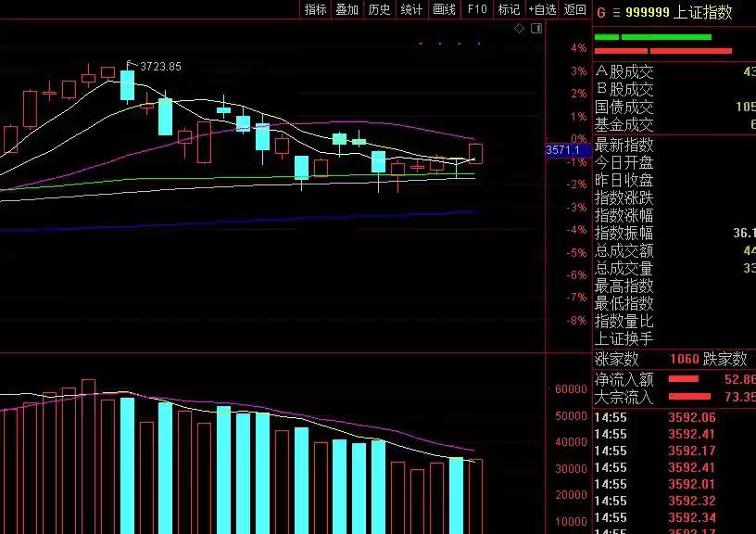Screen dimensions: 756x534
Task: Click the 标记 mark button
Action: click(x=509, y=9)
